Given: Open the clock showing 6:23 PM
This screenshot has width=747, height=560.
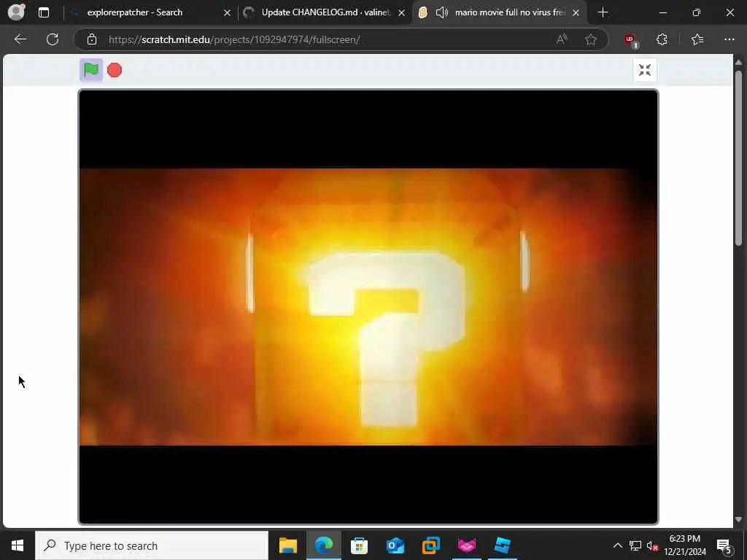Looking at the screenshot, I should tap(685, 545).
